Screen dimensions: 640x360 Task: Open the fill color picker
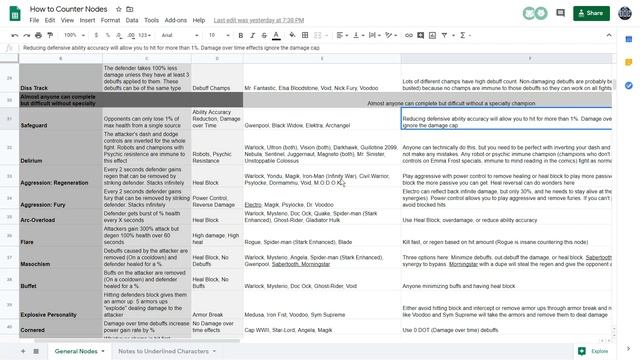[x=292, y=36]
